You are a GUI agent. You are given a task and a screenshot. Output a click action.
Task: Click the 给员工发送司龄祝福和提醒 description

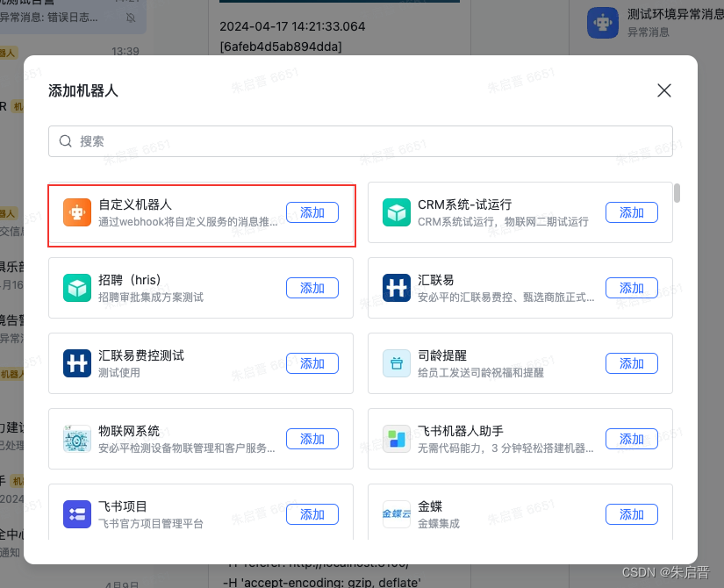click(x=481, y=372)
